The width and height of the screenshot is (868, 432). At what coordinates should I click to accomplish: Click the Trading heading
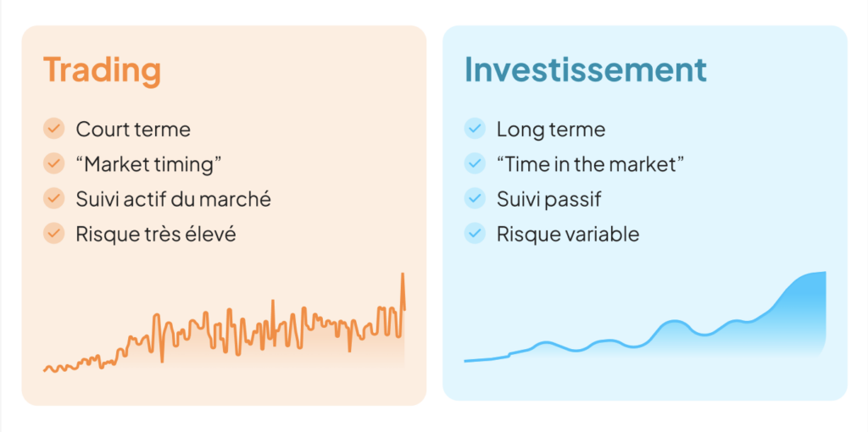102,70
